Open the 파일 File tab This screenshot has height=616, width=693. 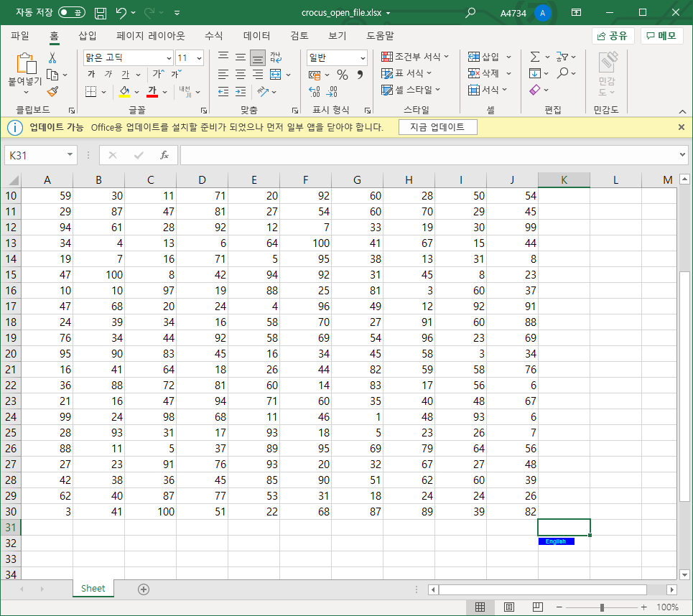(20, 36)
